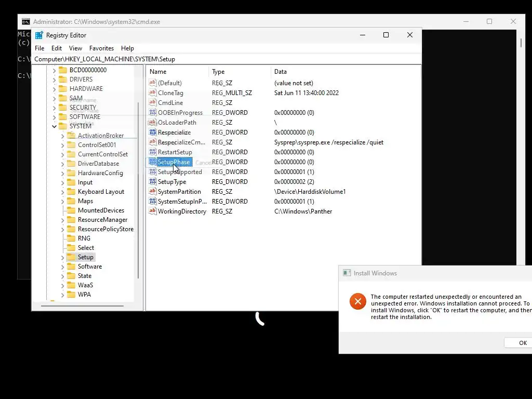Image resolution: width=532 pixels, height=399 pixels.
Task: Open the Favorites menu
Action: point(101,48)
